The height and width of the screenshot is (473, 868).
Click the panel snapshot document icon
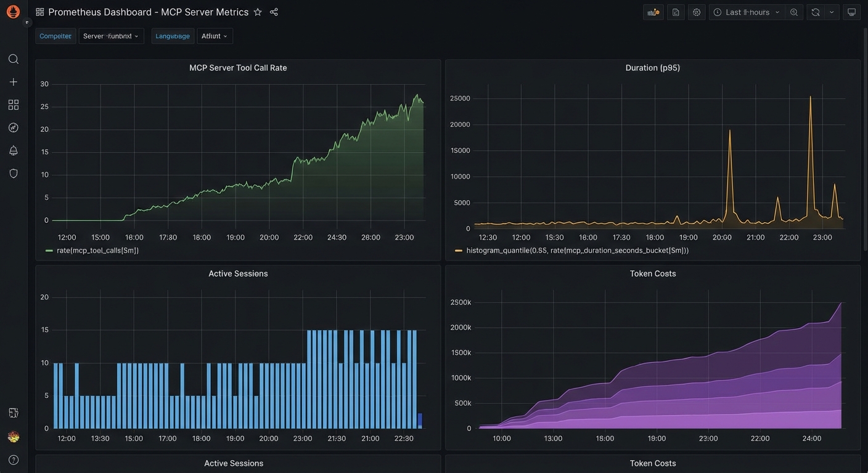pos(675,12)
